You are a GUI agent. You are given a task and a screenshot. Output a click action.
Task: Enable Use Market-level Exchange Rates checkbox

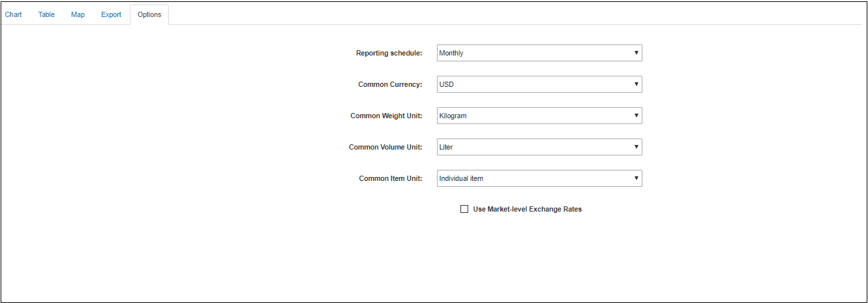pos(464,209)
